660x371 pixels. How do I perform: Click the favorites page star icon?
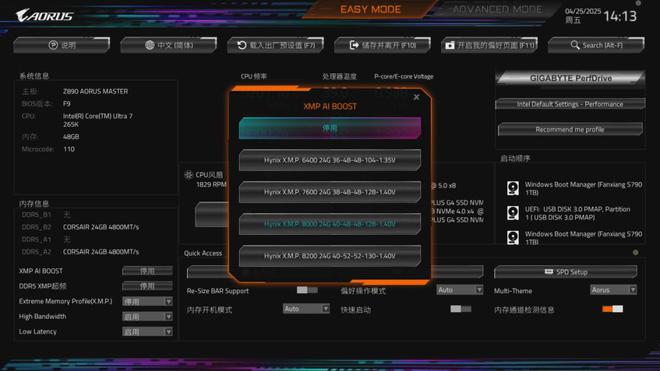(450, 45)
